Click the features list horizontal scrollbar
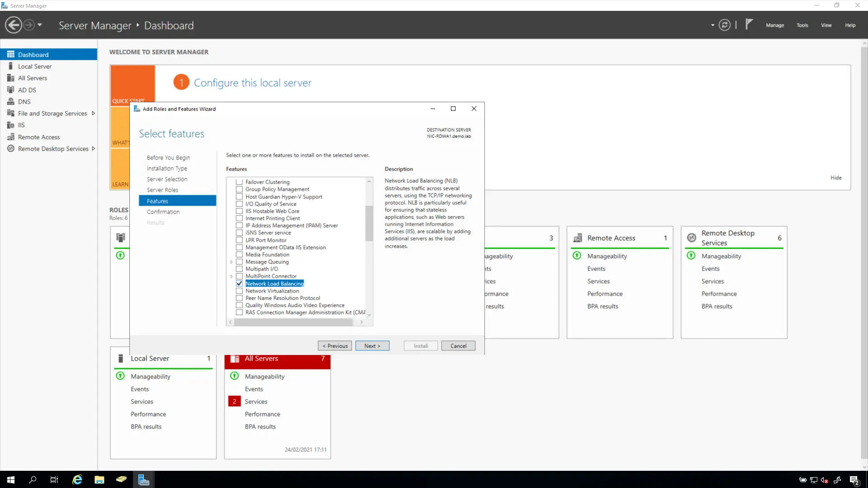Screen dimensions: 868x488 (293, 322)
